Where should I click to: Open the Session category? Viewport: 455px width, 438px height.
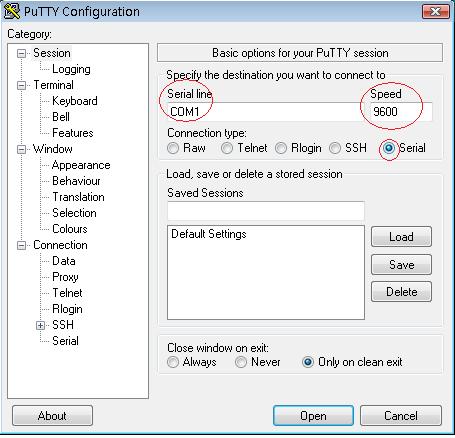(52, 53)
